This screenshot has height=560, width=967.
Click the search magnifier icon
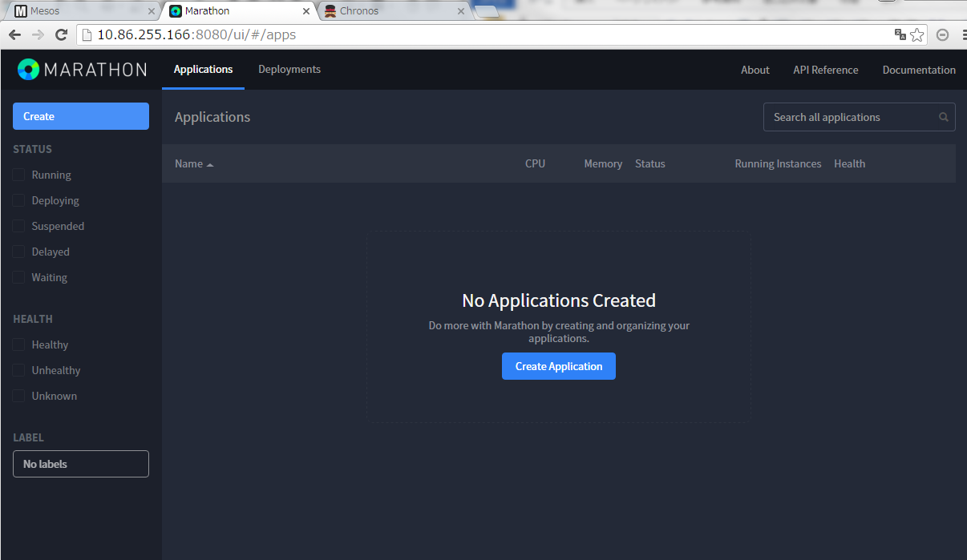944,117
